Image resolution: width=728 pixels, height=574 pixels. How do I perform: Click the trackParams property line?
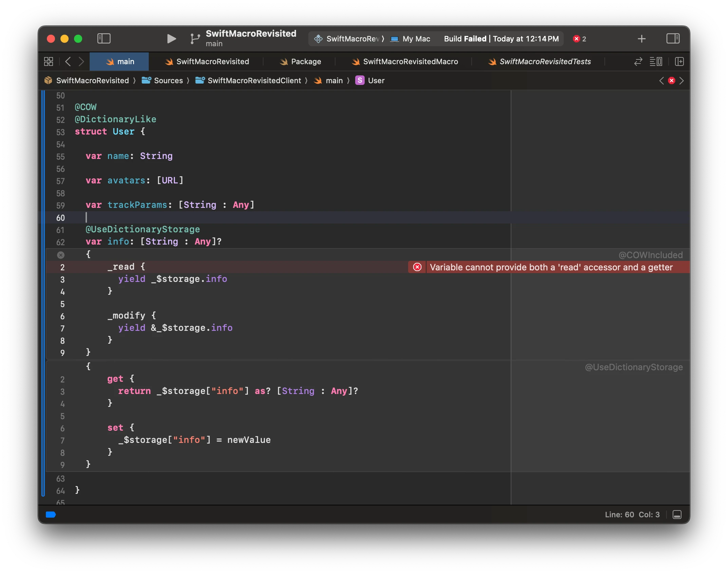click(x=170, y=205)
